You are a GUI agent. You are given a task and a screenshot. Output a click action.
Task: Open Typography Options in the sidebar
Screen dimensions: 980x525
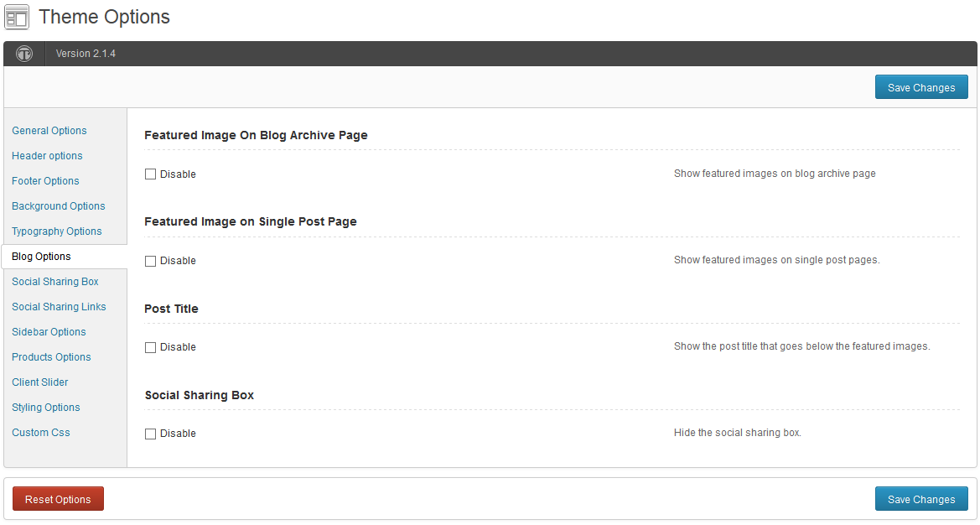coord(57,231)
